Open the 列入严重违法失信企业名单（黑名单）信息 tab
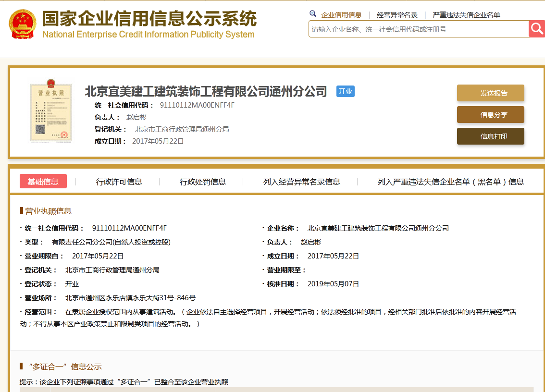The width and height of the screenshot is (545, 392). coord(450,182)
